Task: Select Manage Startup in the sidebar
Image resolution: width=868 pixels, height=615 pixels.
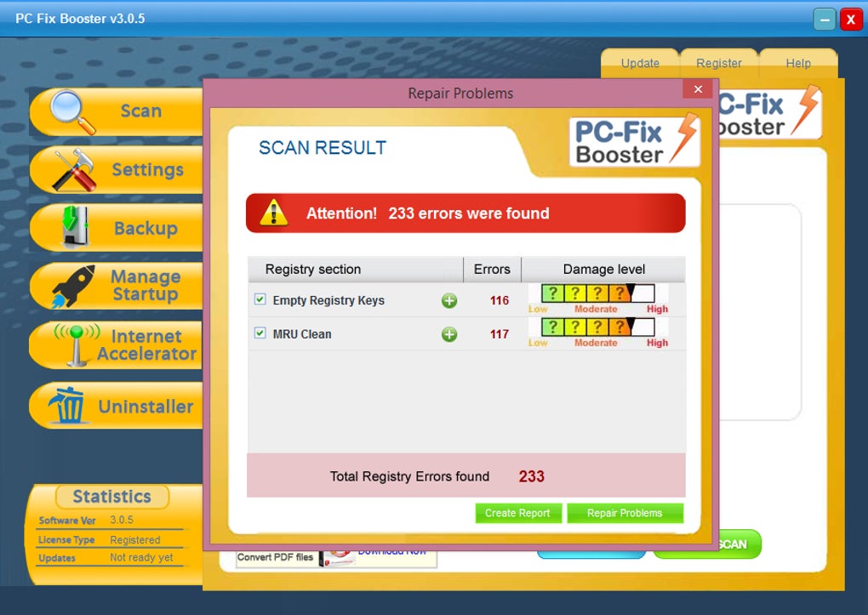Action: [x=117, y=286]
